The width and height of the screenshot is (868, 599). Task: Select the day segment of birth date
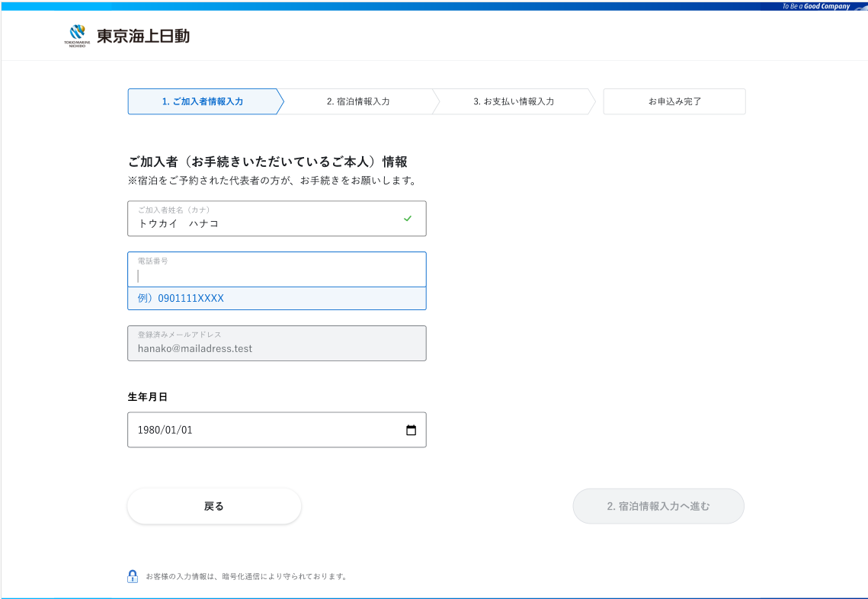(186, 430)
